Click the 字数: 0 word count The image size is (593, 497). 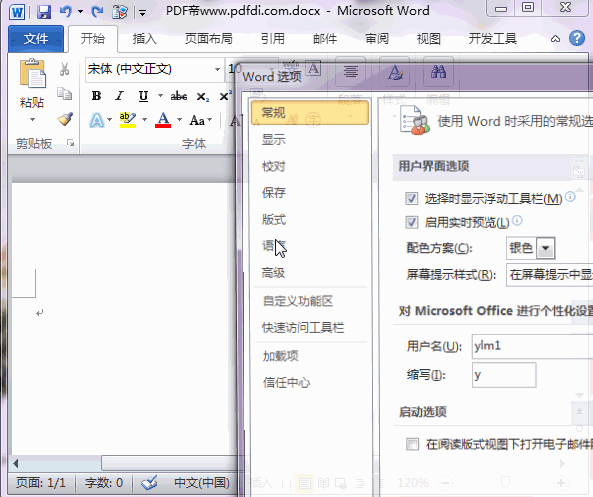pos(104,483)
